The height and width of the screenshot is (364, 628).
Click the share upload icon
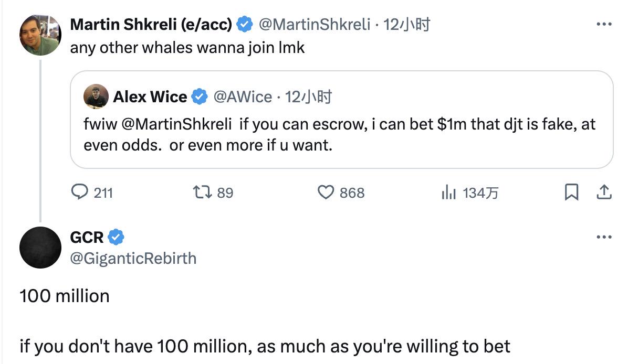click(604, 193)
